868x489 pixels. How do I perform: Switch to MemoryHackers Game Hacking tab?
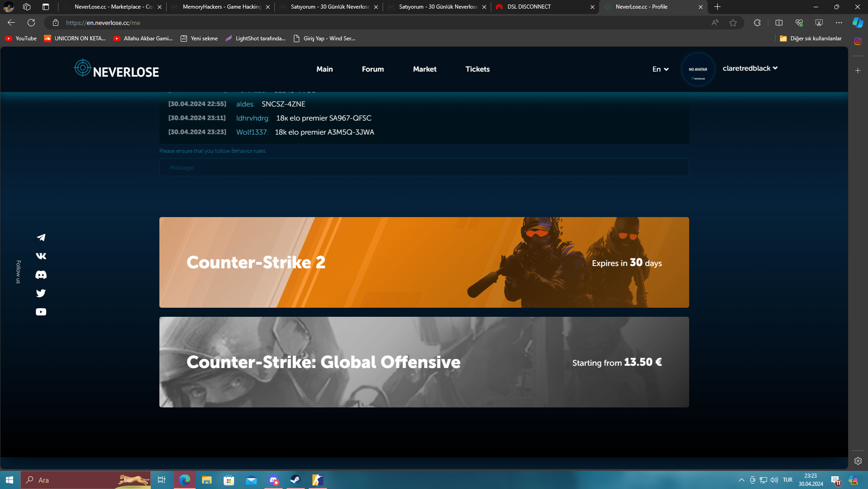click(221, 7)
